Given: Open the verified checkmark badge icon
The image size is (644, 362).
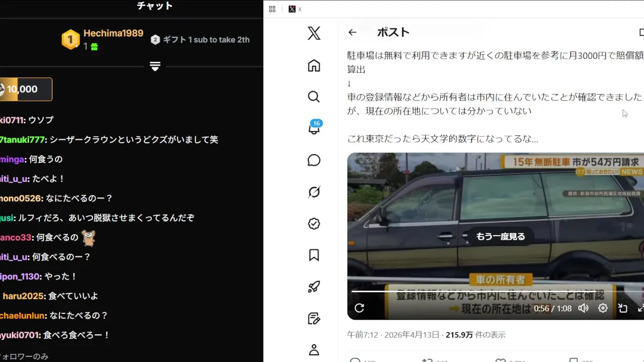Looking at the screenshot, I should click(x=314, y=224).
